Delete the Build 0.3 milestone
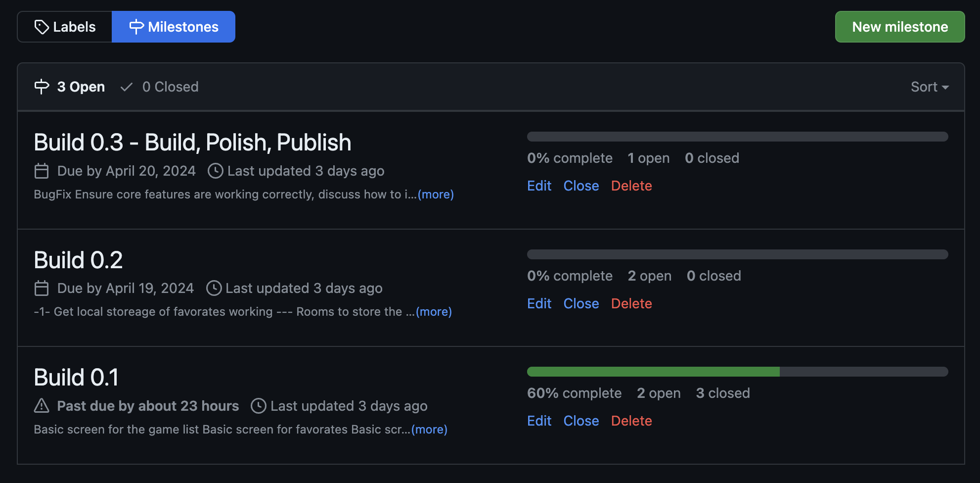Screen dimensions: 980x483 [631, 186]
